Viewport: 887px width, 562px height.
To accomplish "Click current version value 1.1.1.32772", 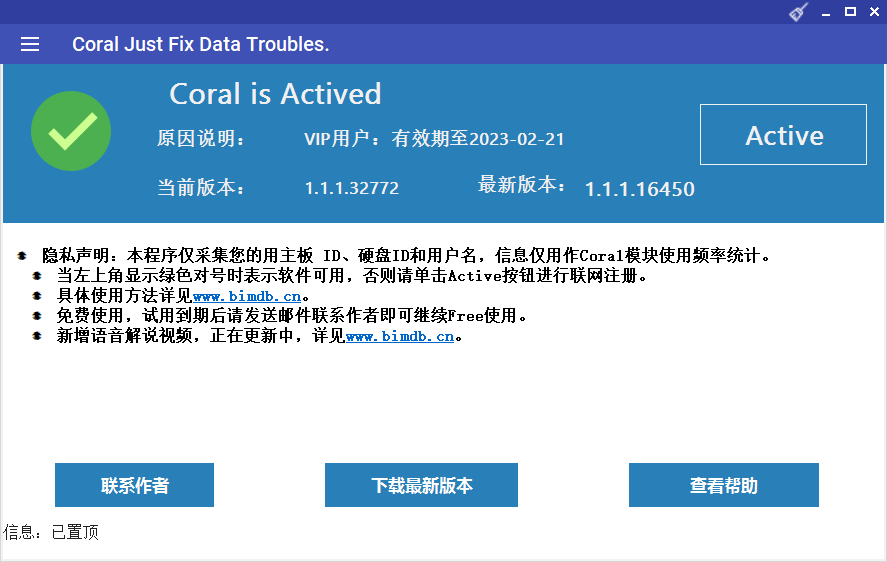I will click(x=352, y=188).
